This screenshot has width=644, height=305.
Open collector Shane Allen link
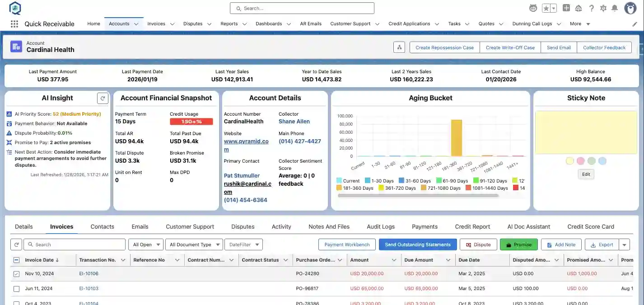pos(294,122)
